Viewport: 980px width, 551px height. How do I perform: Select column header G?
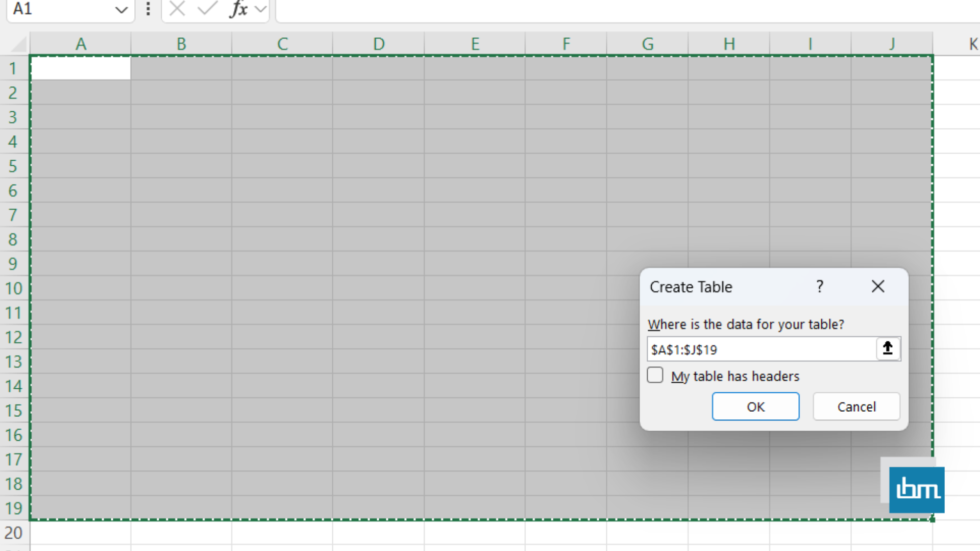coord(647,43)
